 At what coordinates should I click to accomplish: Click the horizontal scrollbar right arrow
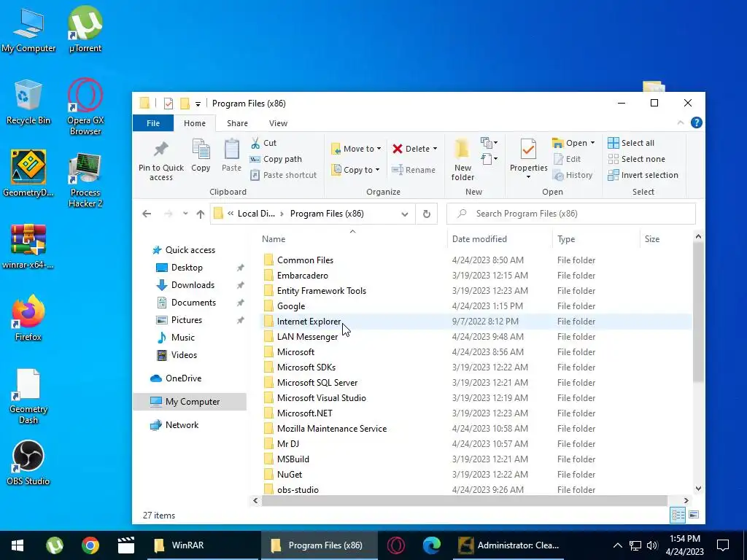(686, 500)
